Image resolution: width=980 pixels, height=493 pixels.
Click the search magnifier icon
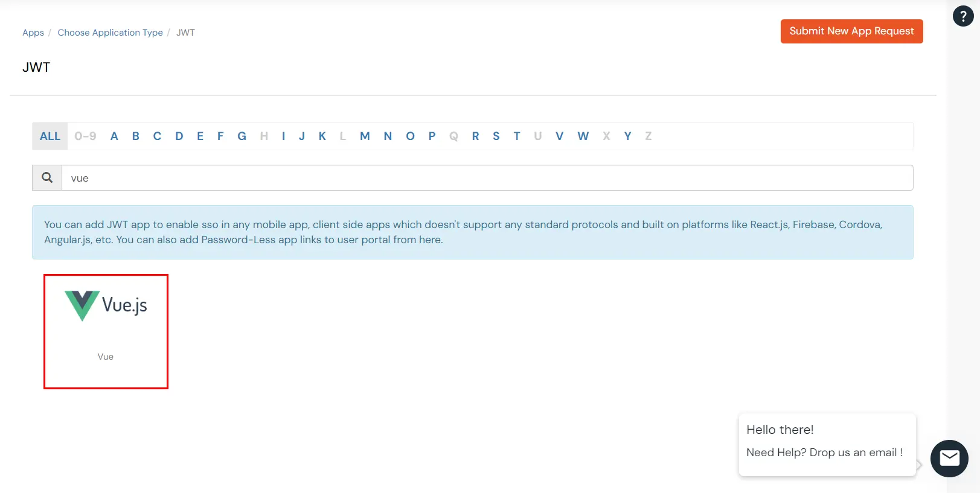coord(47,177)
